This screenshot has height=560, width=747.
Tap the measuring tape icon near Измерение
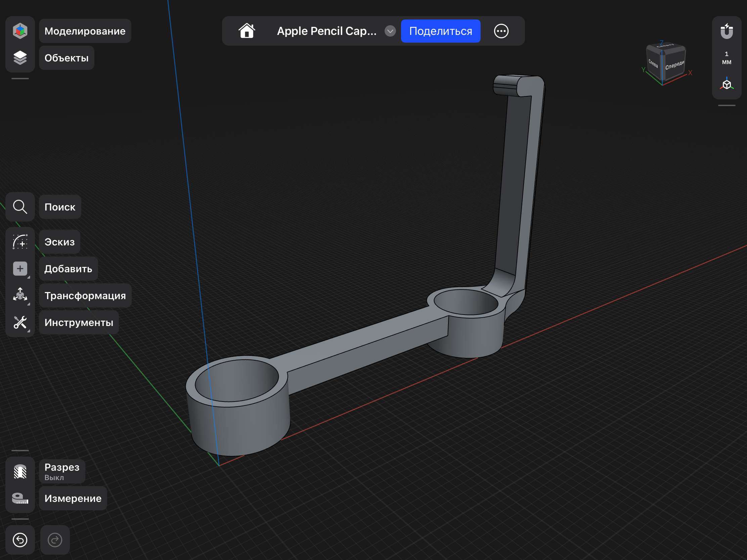click(20, 498)
